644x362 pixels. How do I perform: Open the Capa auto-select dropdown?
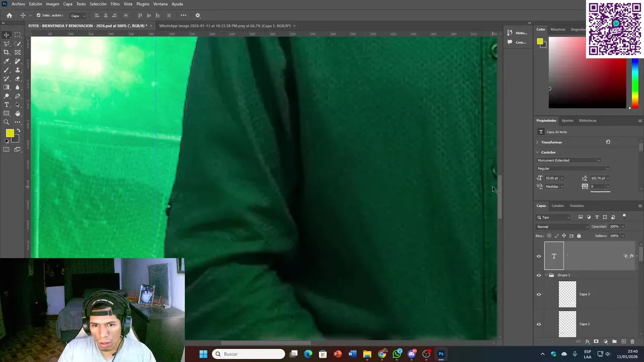point(77,16)
